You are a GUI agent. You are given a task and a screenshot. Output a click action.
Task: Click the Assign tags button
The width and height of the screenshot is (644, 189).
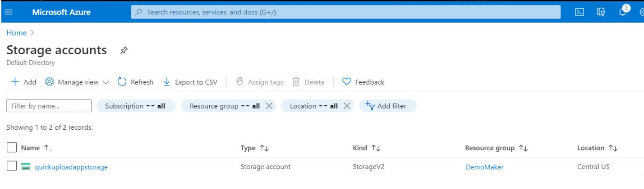tap(259, 82)
